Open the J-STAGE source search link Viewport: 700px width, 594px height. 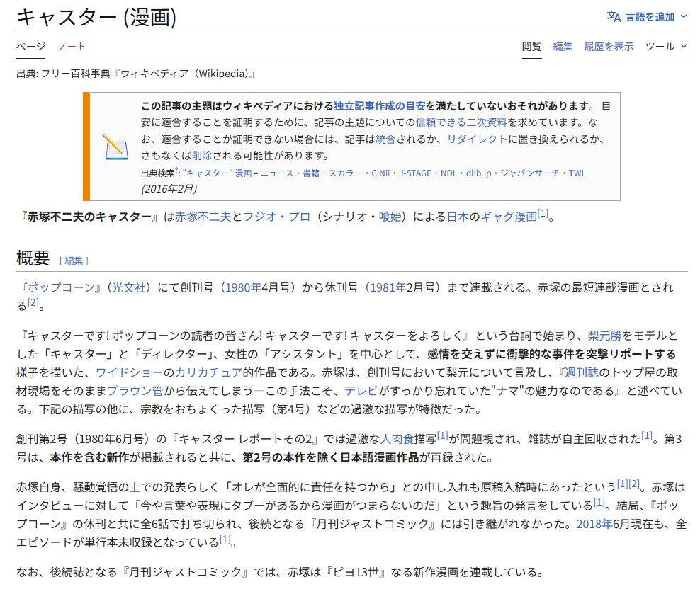coord(414,173)
